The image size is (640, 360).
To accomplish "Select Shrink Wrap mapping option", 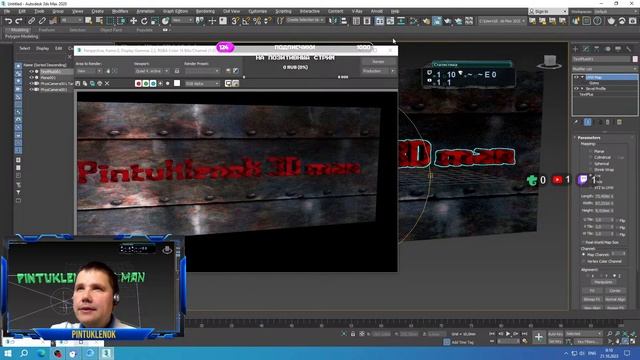I will coord(590,169).
